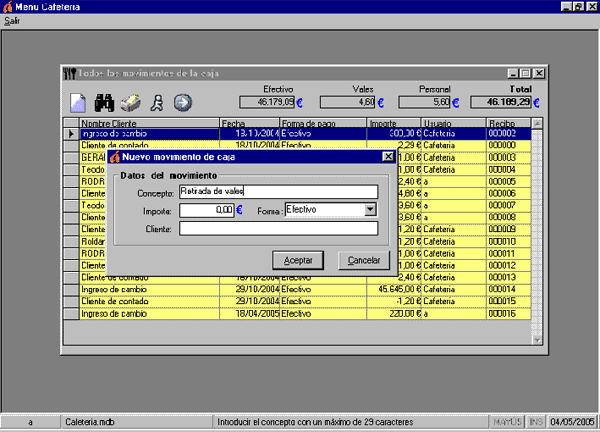Click the 220,00 € importe cell
Image resolution: width=600 pixels, height=432 pixels.
click(394, 314)
